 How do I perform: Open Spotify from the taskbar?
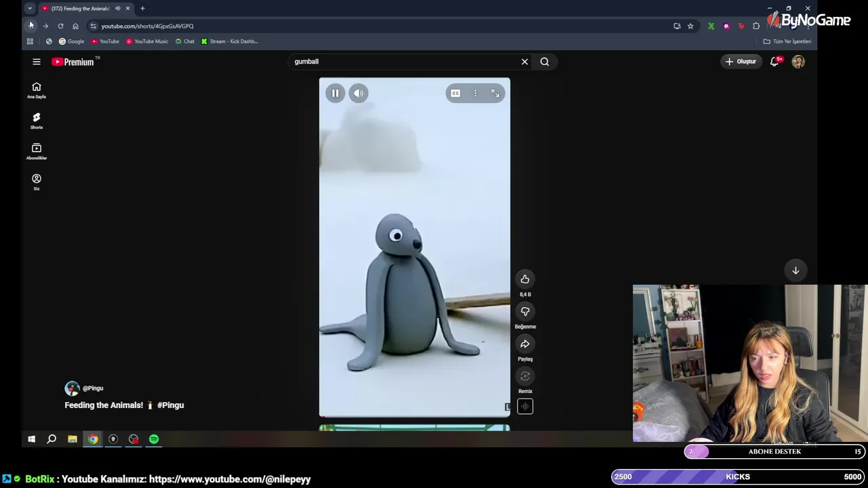click(x=154, y=439)
